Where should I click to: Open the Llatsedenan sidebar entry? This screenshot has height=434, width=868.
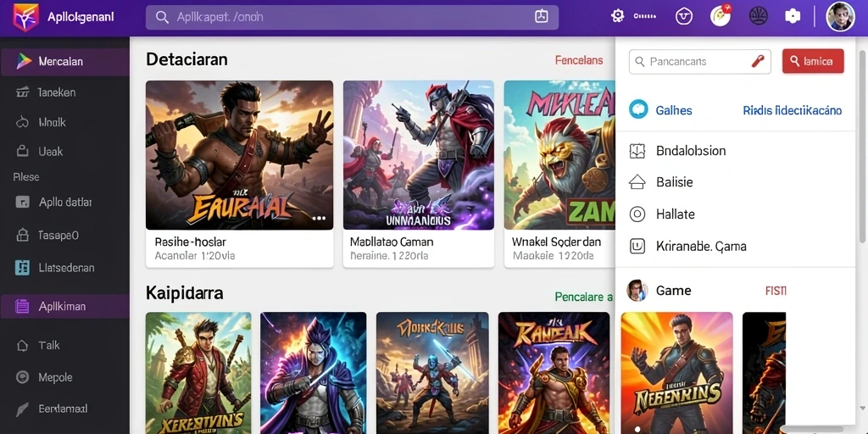point(64,268)
